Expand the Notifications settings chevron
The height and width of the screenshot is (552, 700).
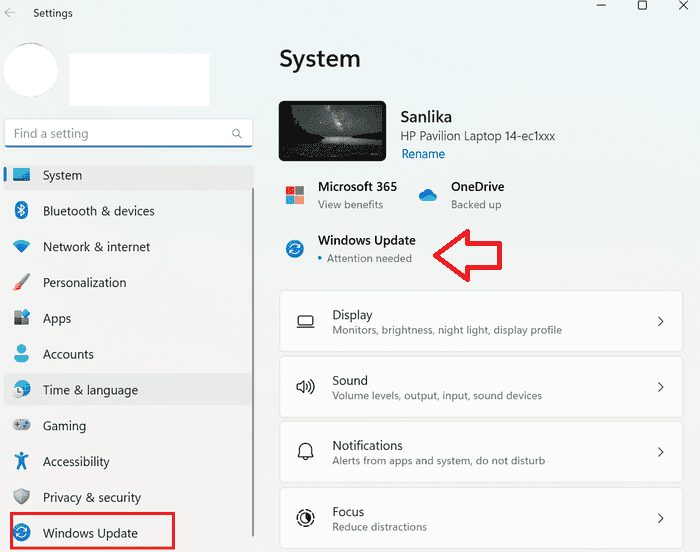(x=661, y=452)
